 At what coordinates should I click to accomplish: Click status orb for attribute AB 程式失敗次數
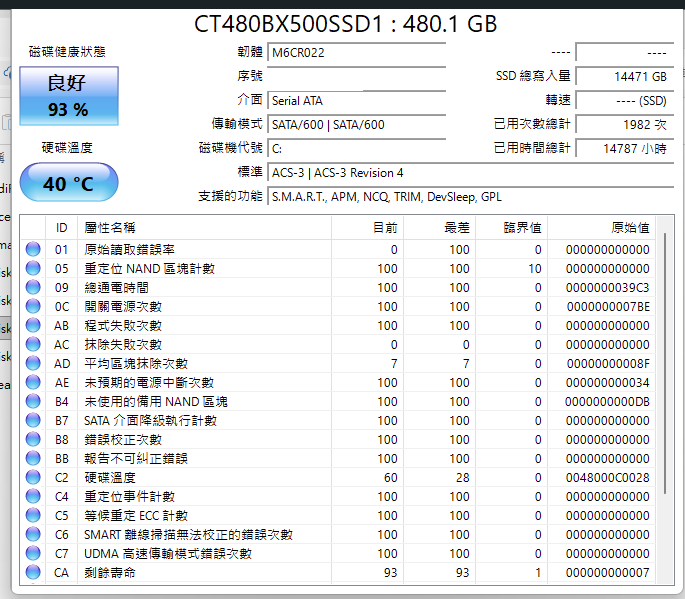33,325
